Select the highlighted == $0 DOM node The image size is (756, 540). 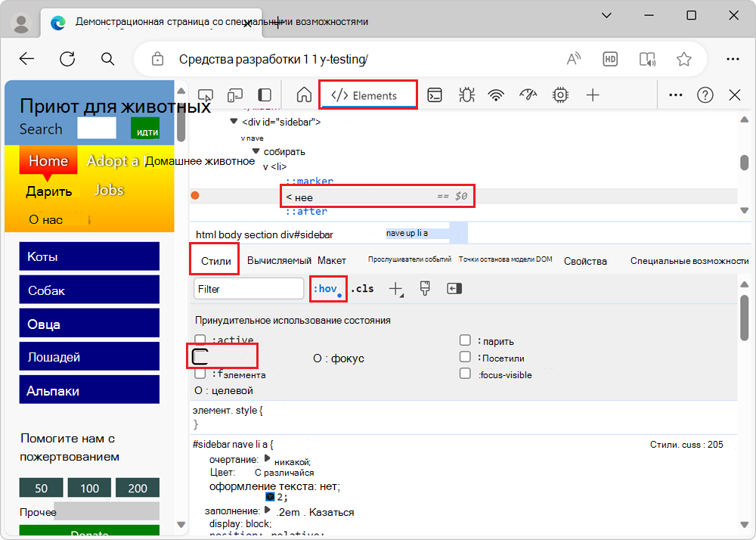click(x=377, y=196)
